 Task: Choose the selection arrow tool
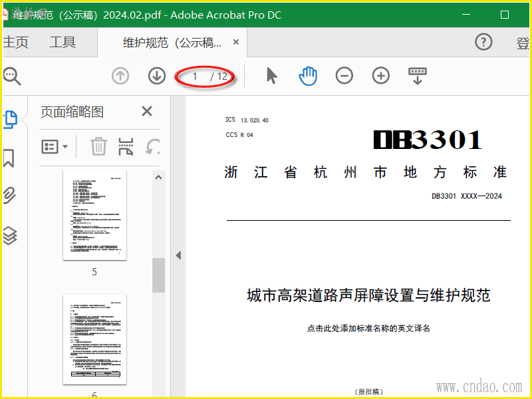271,76
